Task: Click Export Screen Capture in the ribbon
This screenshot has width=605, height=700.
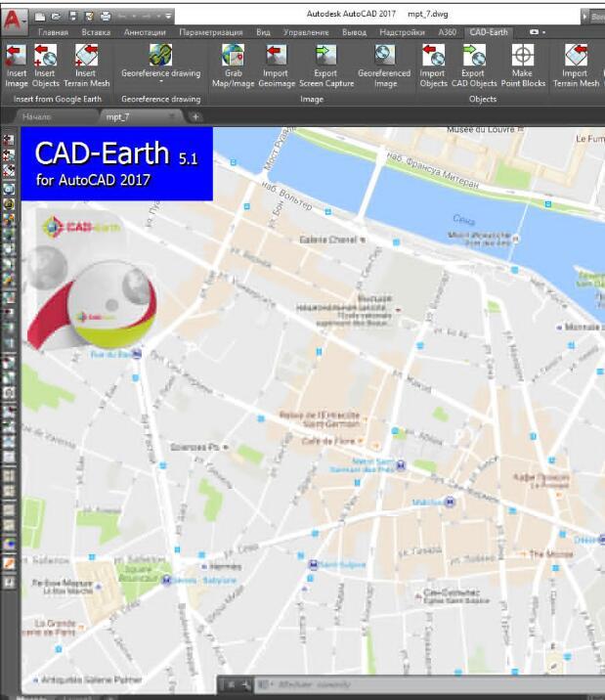Action: (x=326, y=66)
